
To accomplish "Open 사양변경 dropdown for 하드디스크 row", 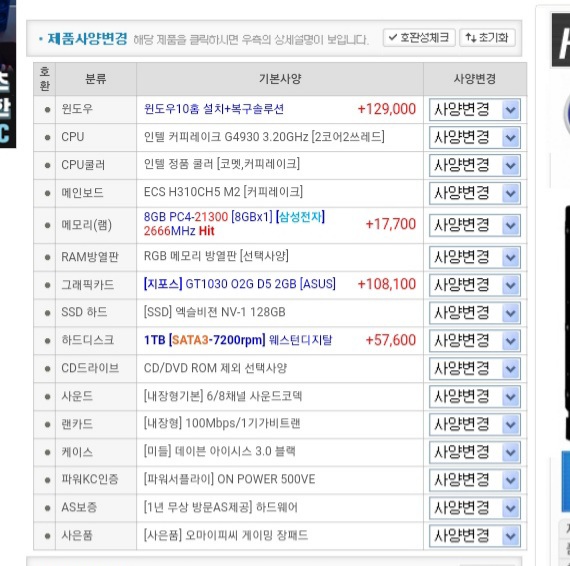I will (475, 341).
